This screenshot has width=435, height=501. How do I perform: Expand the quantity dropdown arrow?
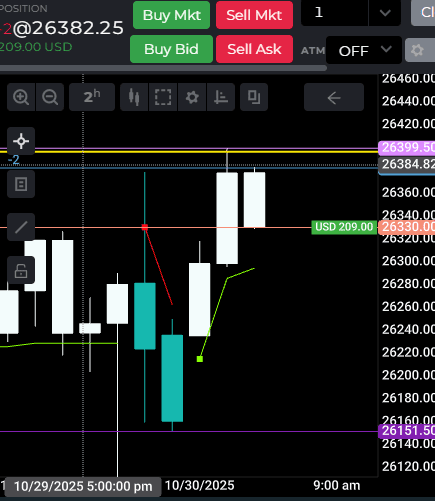tap(385, 13)
